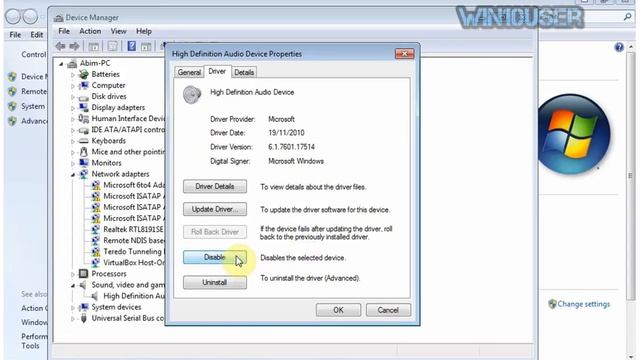Switch to the Details tab

(x=244, y=72)
